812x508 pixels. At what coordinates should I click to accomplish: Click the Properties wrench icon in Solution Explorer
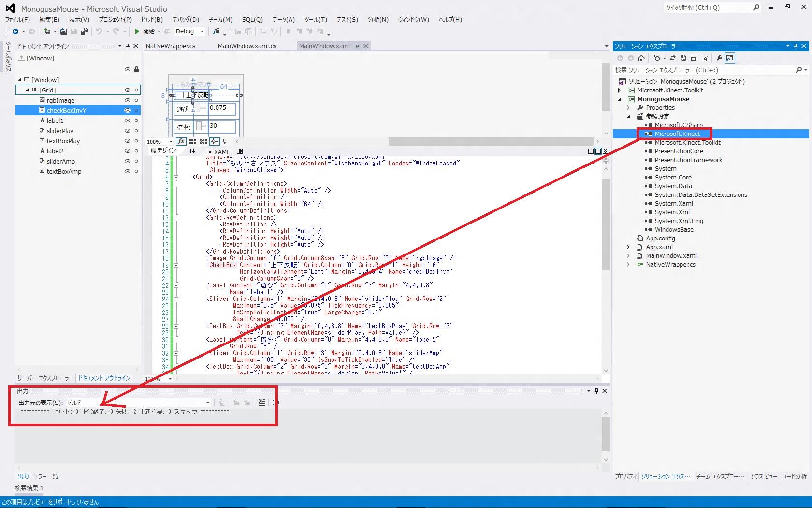coord(719,58)
